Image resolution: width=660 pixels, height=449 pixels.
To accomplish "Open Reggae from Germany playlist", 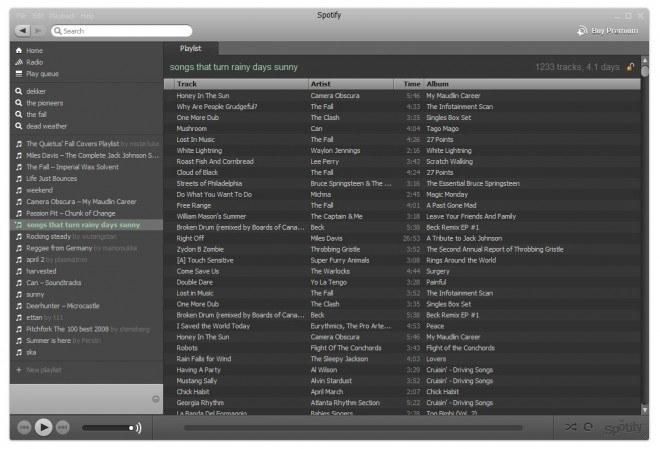I will pyautogui.click(x=59, y=248).
